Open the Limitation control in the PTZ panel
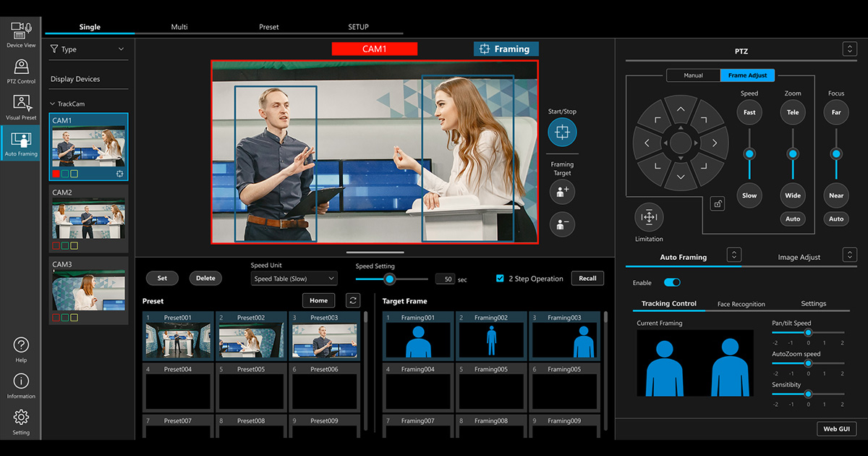868x456 pixels. coord(648,216)
